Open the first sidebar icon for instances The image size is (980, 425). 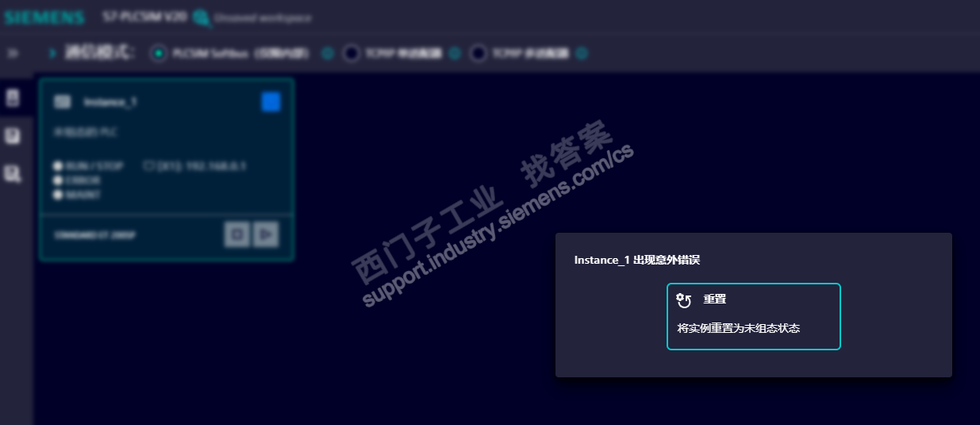[13, 99]
